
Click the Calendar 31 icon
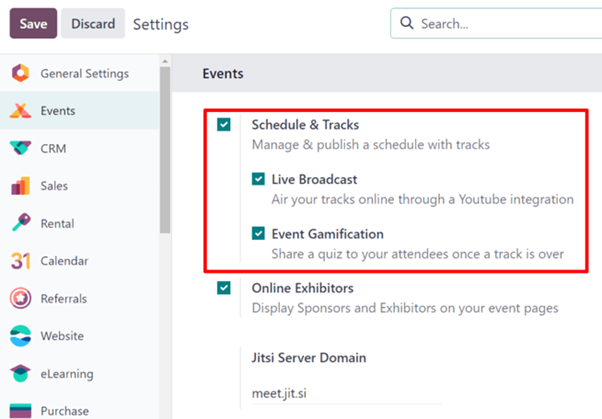click(x=20, y=261)
